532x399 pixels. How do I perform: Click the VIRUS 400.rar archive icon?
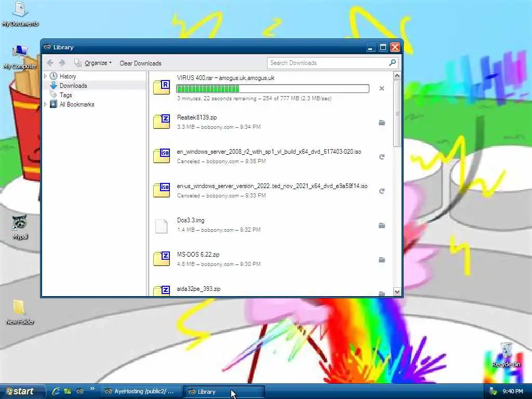click(162, 87)
